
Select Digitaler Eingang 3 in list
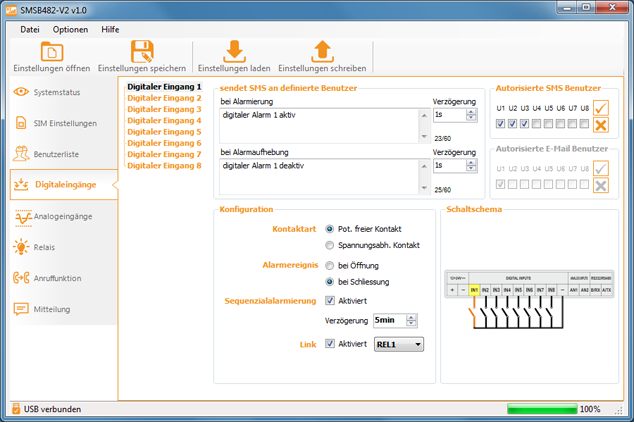(165, 109)
